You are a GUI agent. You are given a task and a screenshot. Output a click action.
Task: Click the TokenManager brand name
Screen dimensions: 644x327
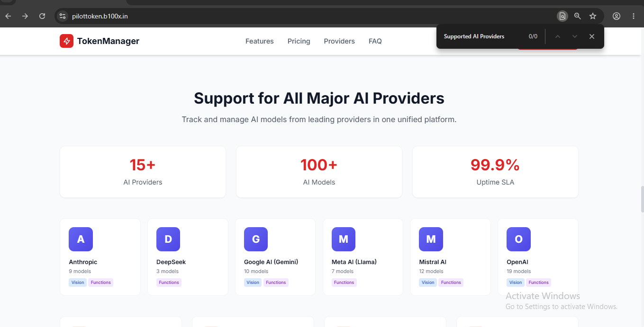pyautogui.click(x=108, y=41)
